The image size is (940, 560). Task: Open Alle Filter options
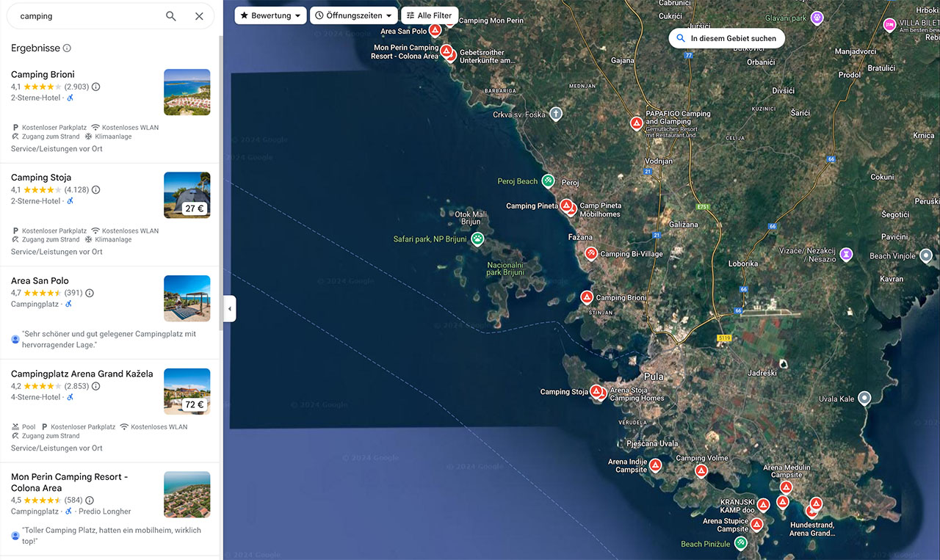pos(430,15)
